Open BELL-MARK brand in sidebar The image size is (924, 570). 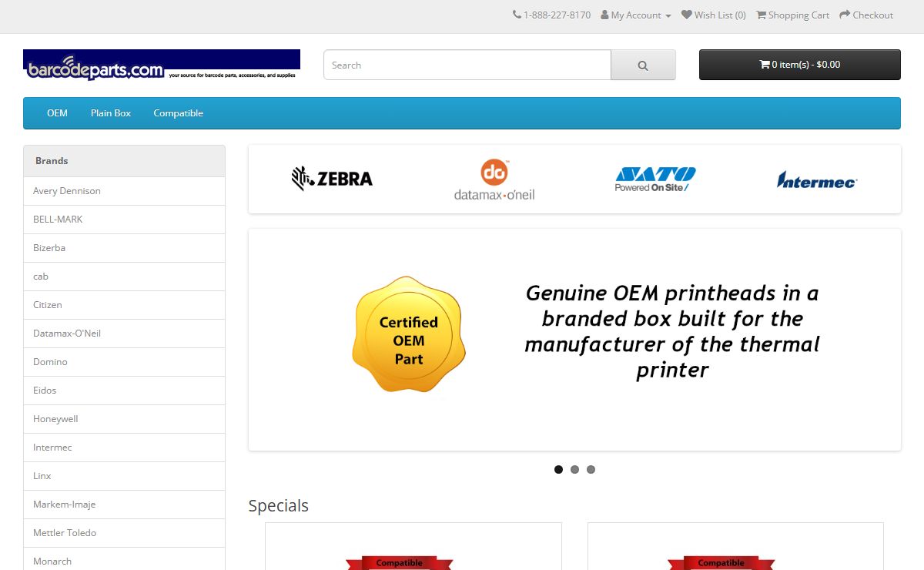(x=124, y=220)
